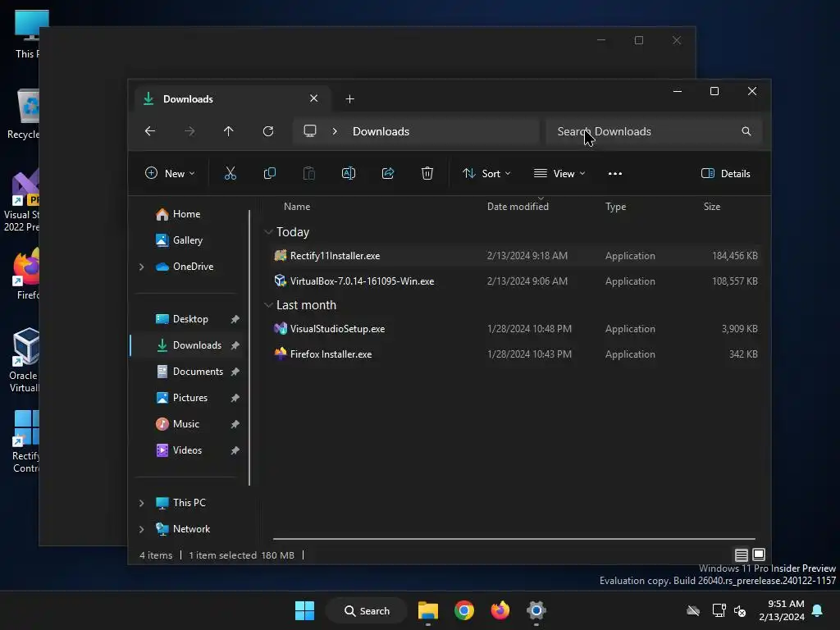The height and width of the screenshot is (630, 840).
Task: Sort by the Name column header
Action: click(297, 207)
